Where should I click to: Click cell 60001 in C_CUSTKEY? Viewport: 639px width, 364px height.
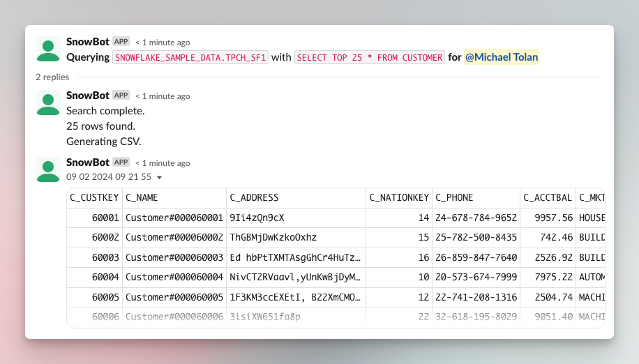[95, 218]
